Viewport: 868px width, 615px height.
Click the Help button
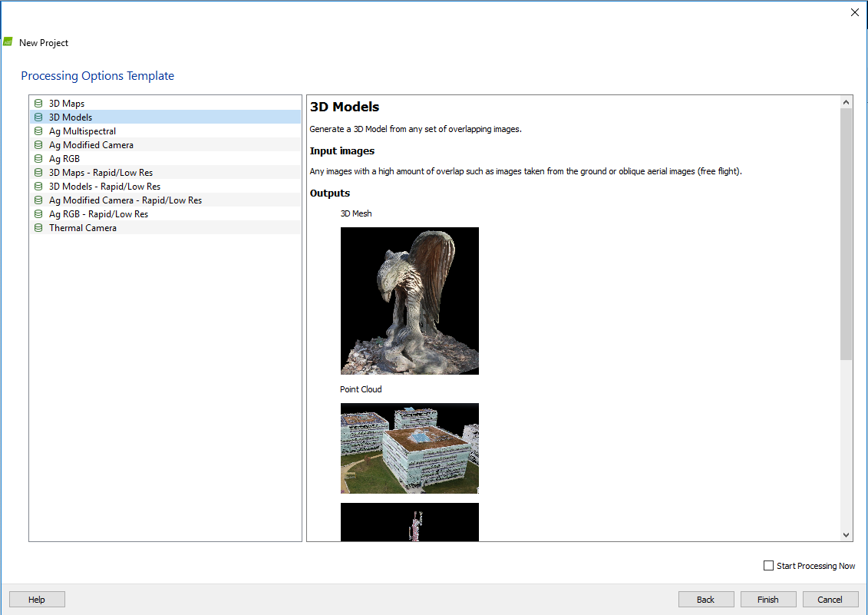point(37,600)
